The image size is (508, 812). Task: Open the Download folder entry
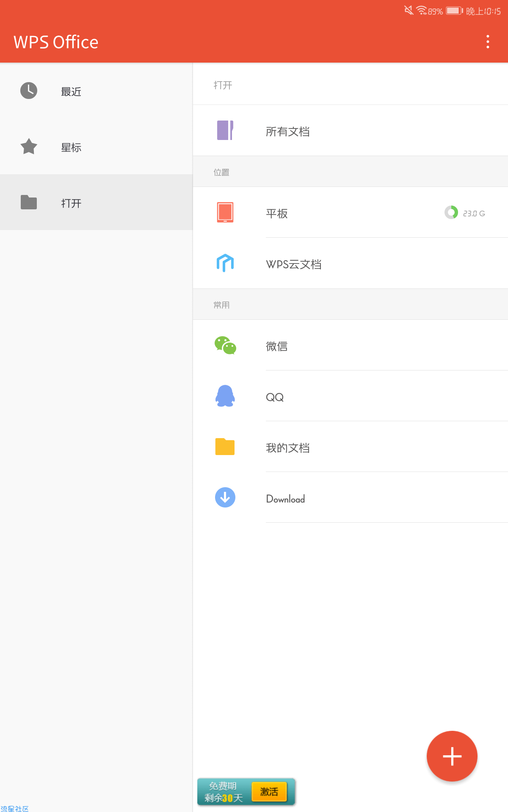coord(351,497)
